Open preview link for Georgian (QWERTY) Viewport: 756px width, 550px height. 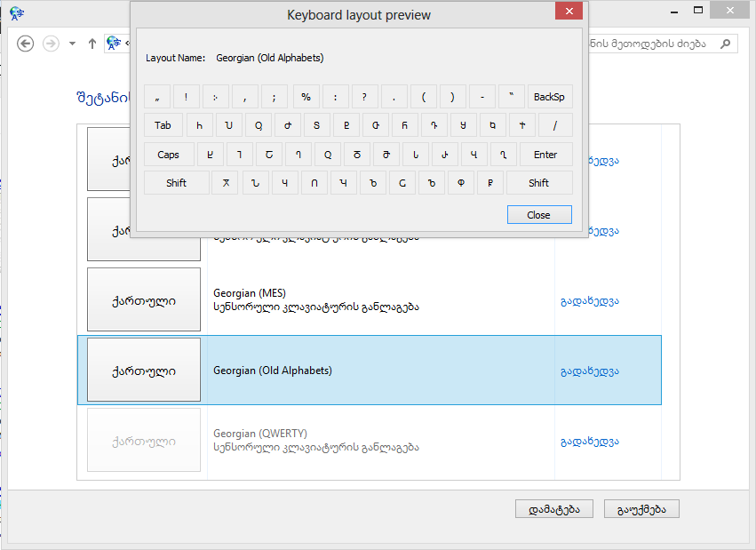tap(589, 441)
